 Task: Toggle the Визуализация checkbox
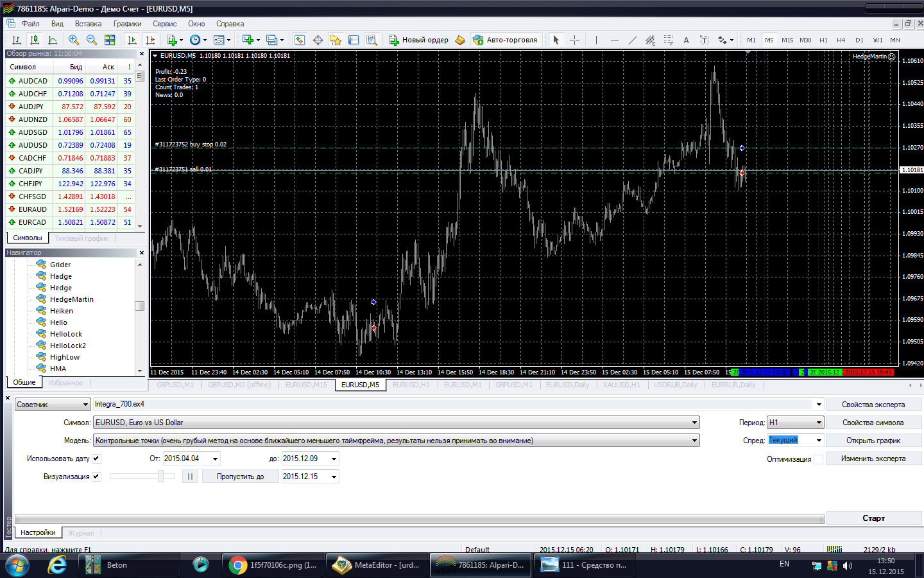coord(96,477)
